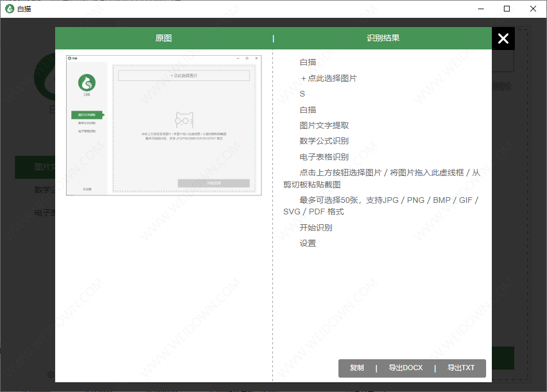Select 图片文字提取 in the background sidebar
The width and height of the screenshot is (547, 392).
tap(35, 167)
